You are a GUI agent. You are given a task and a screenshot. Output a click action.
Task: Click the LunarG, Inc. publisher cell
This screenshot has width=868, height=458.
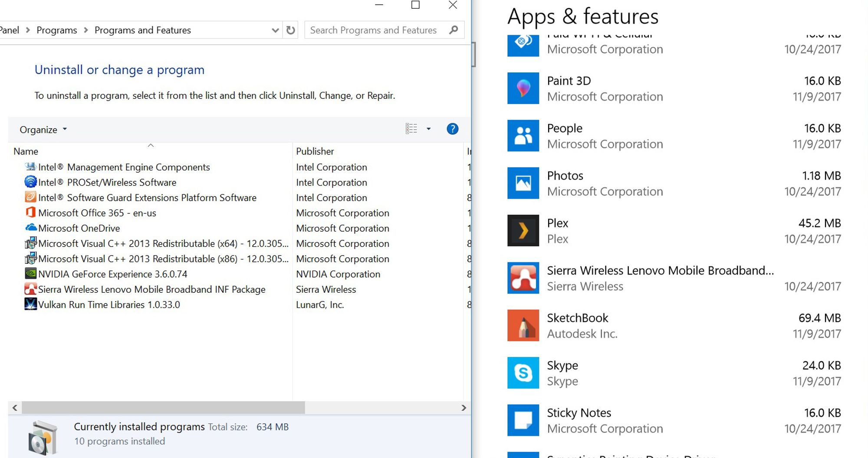[320, 304]
